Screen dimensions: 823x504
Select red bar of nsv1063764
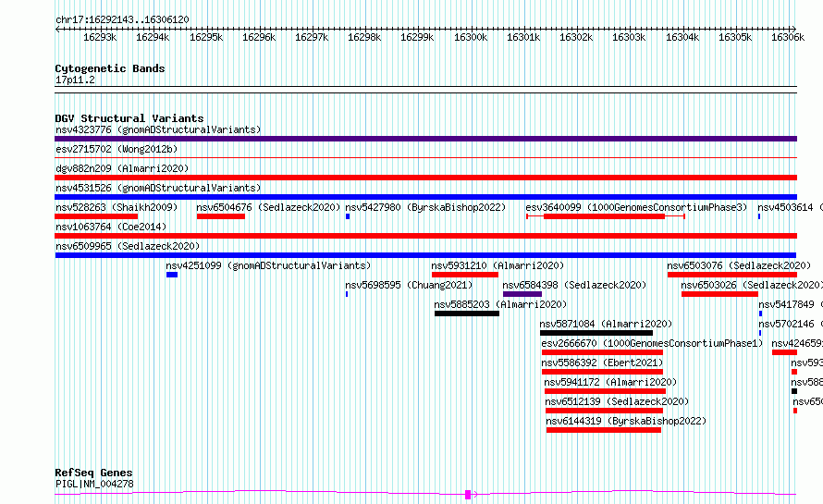[425, 236]
